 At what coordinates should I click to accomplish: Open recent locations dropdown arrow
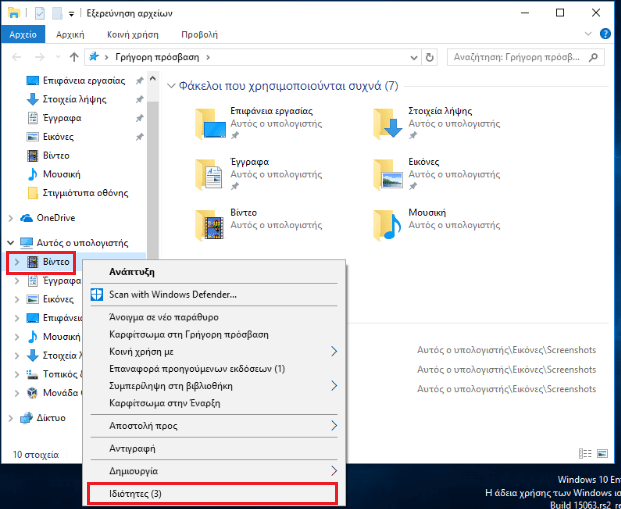point(58,57)
